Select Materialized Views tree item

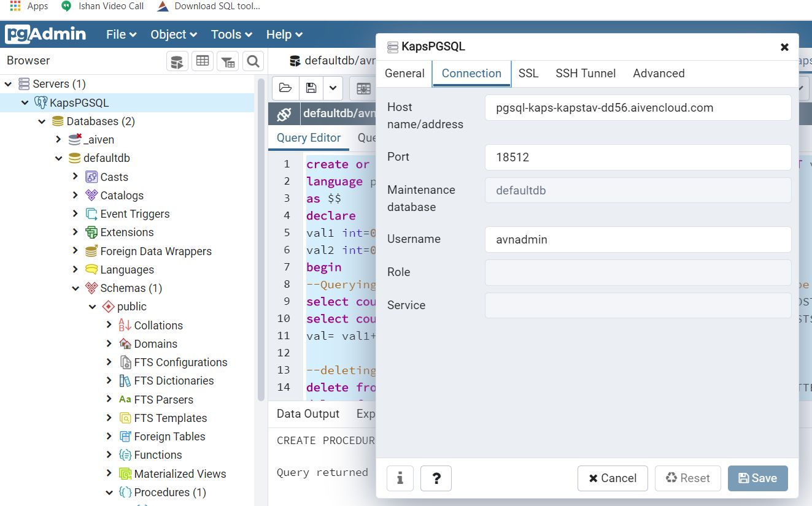(x=180, y=474)
